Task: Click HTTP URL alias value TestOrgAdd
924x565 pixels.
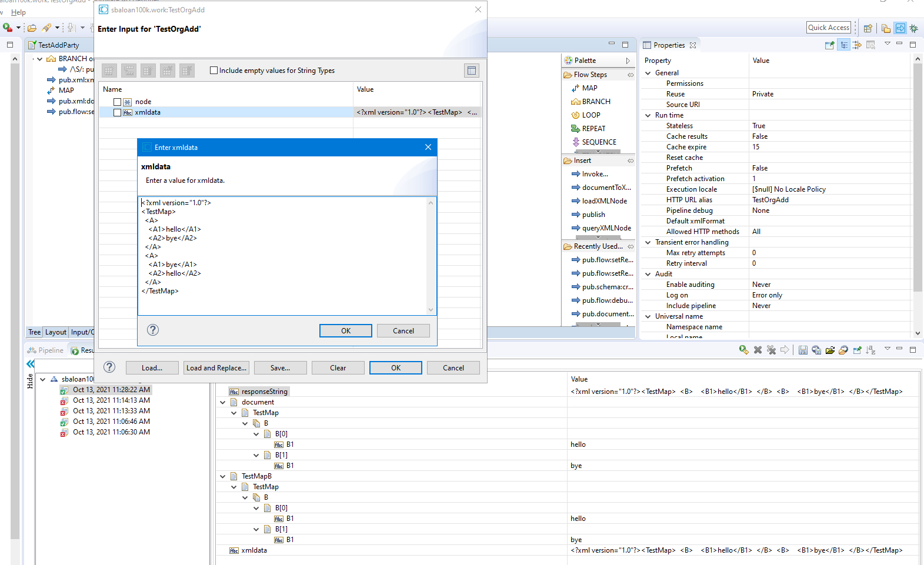Action: click(770, 200)
